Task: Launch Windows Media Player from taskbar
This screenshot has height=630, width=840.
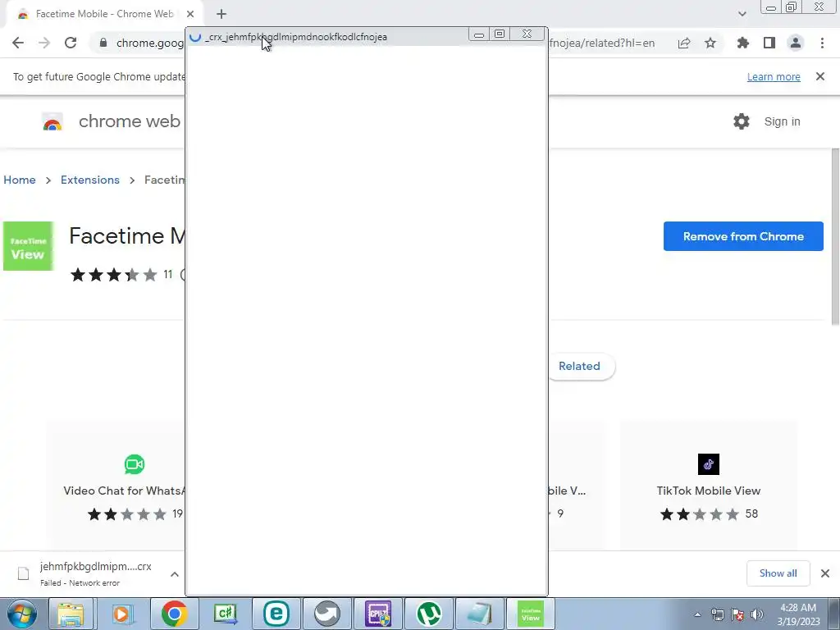Action: tap(123, 614)
